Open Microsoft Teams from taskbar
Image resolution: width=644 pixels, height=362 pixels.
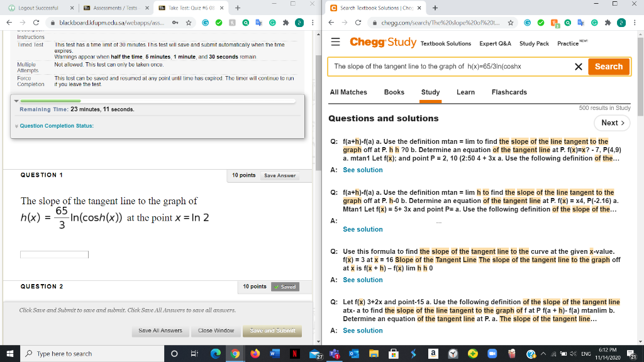point(335,353)
